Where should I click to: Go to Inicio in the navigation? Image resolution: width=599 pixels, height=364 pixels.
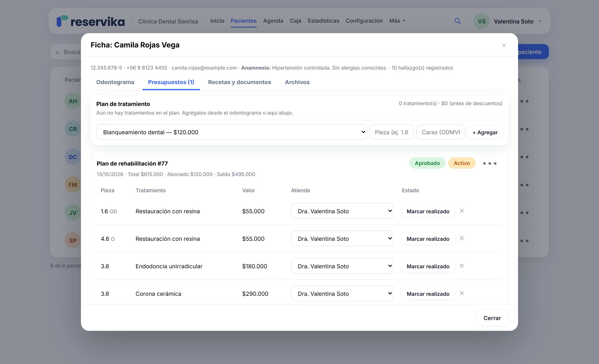pos(217,21)
